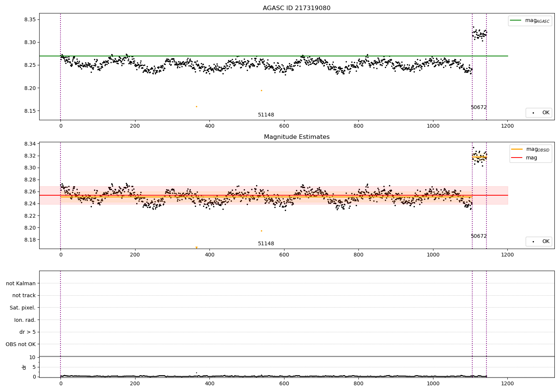Click the 'AGASC ID 217319080' plot title
Viewport: 560px width, 392px height.
(x=296, y=8)
